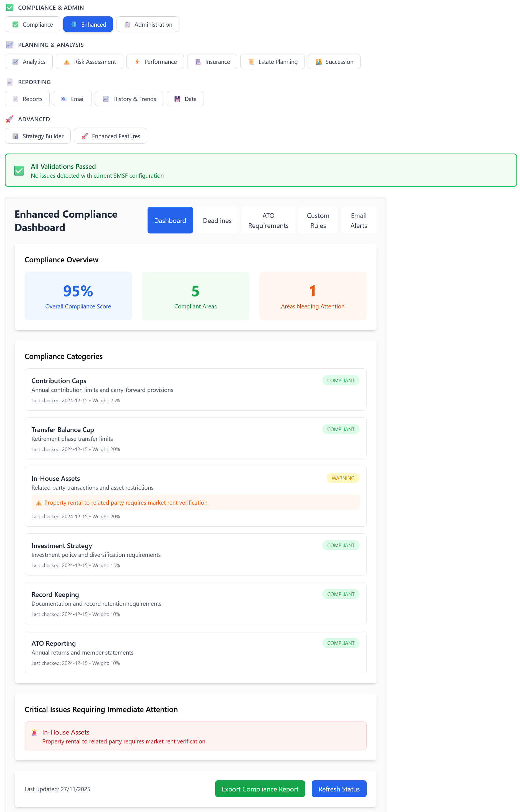Select the In-House Assets critical issue entry
The height and width of the screenshot is (812, 520).
coord(195,736)
